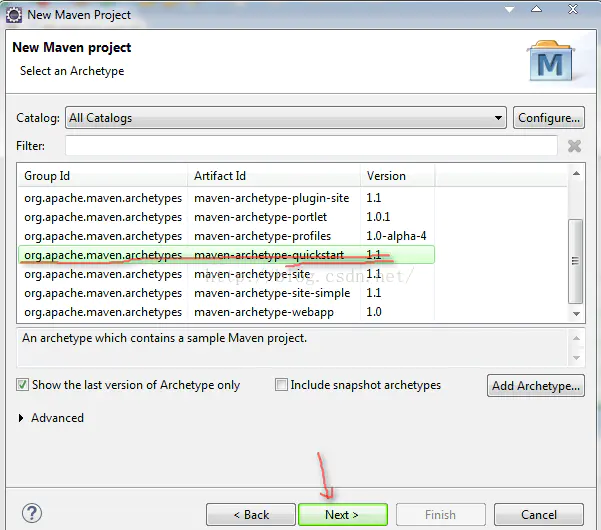Viewport: 601px width, 530px height.
Task: Click the archetype table scroll down arrow
Action: click(x=576, y=313)
